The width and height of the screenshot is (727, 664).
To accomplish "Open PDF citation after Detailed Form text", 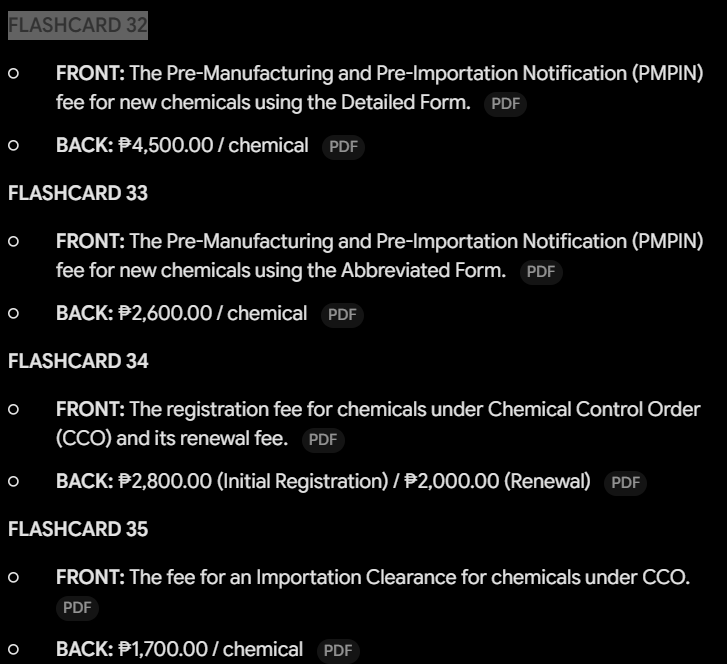I will (505, 104).
